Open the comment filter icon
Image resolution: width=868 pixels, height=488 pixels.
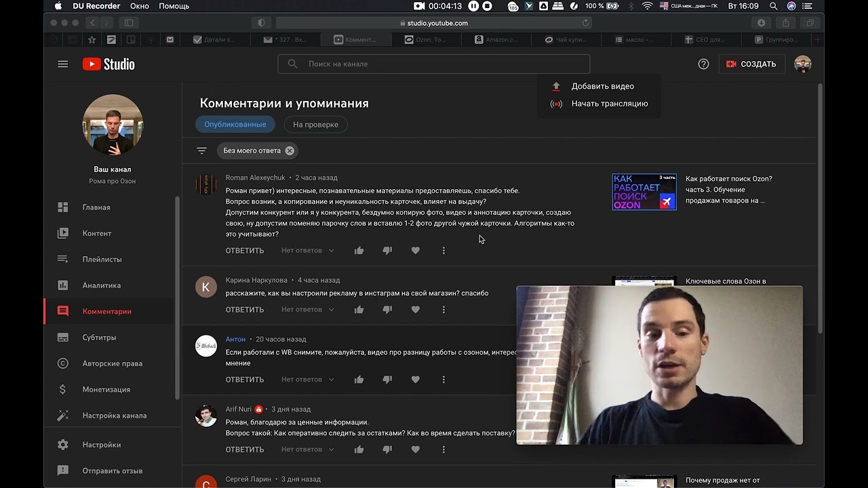[201, 150]
